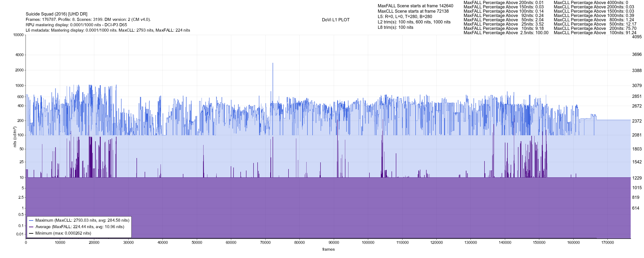Click the Average MaxFALL legend entry text
Image resolution: width=644 pixels, height=258 pixels.
(x=80, y=227)
